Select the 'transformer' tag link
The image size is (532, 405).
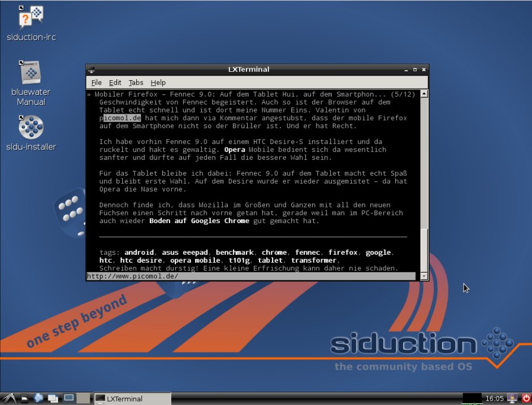314,260
